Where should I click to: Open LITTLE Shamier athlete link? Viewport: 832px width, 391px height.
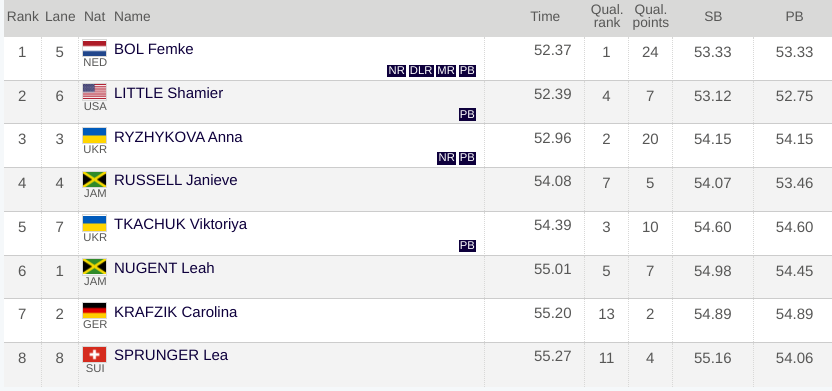tap(168, 93)
